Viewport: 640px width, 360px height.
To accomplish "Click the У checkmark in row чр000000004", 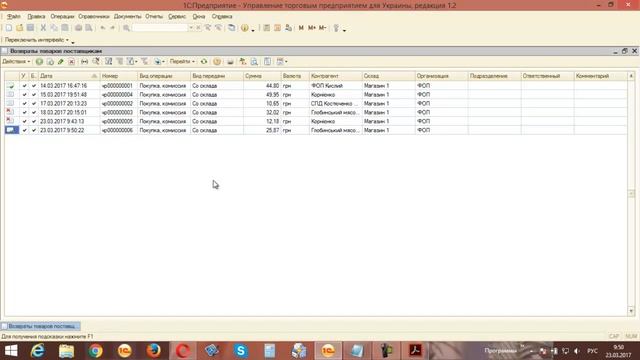I will [24, 95].
